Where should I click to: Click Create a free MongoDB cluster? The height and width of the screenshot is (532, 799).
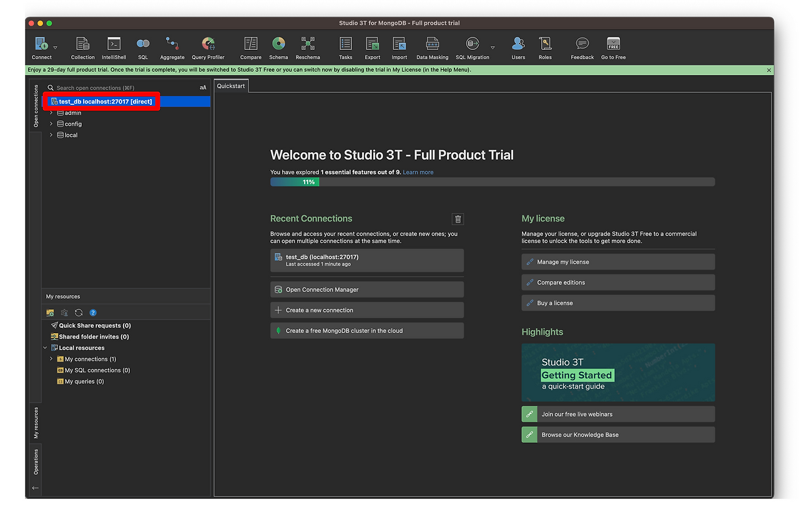[367, 331]
